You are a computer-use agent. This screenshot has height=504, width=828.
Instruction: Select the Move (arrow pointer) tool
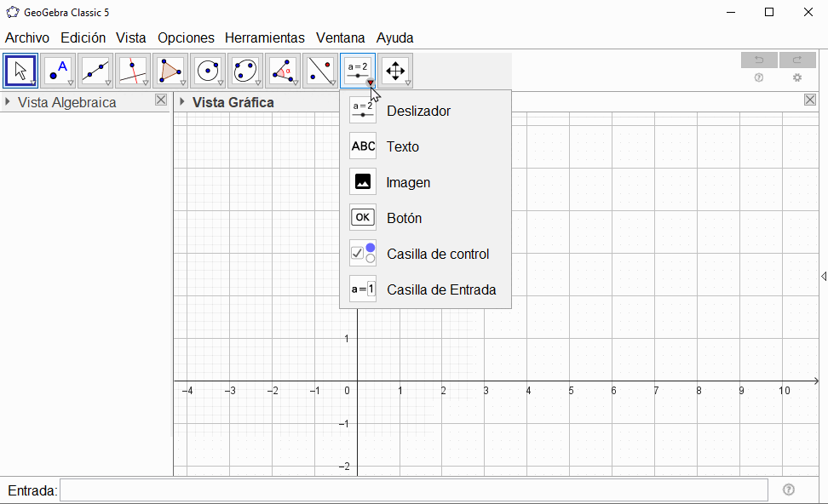coord(20,71)
